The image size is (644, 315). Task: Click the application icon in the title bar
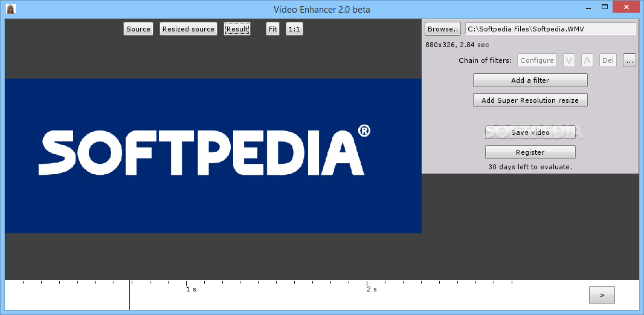pos(11,8)
